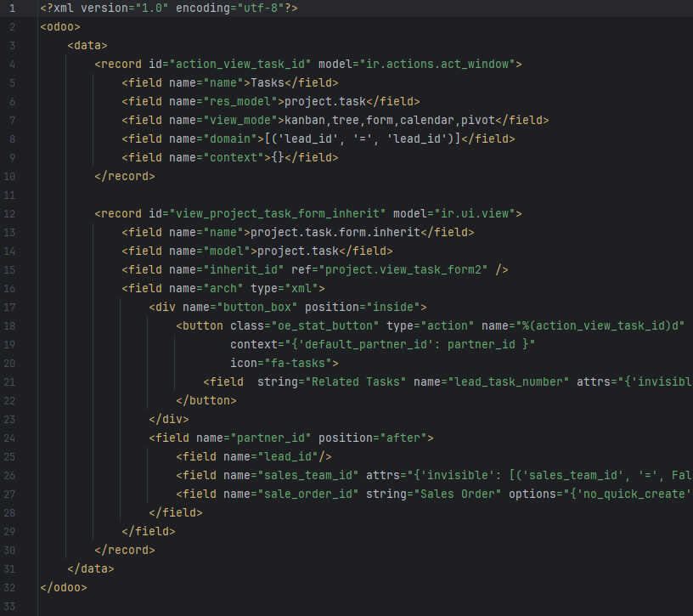Select line number 16 in the gutter

pyautogui.click(x=9, y=288)
